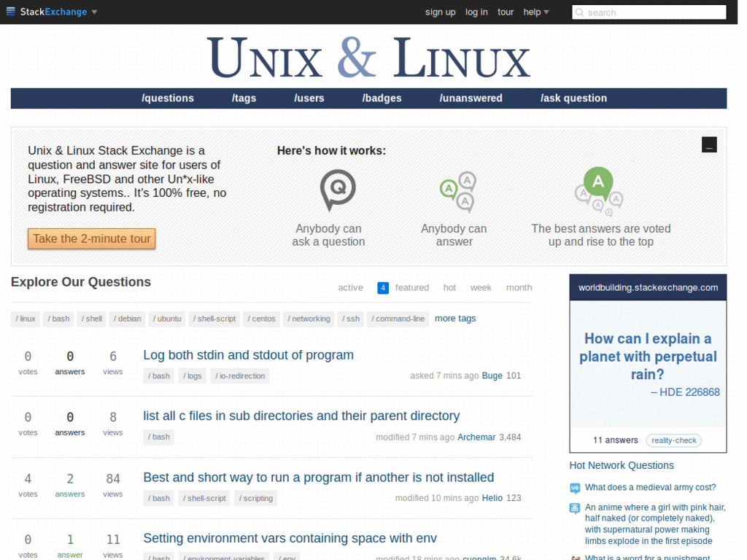
Task: Select the week questions tab
Action: tap(481, 287)
